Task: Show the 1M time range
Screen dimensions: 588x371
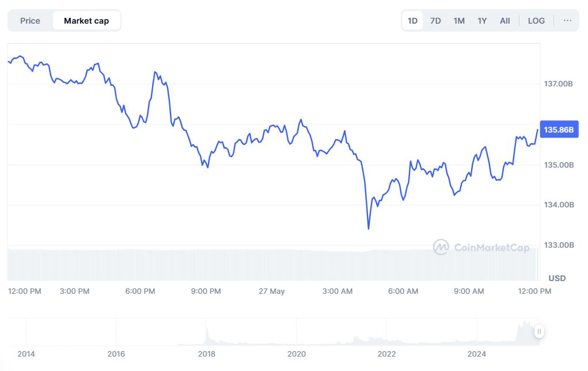Action: [458, 21]
